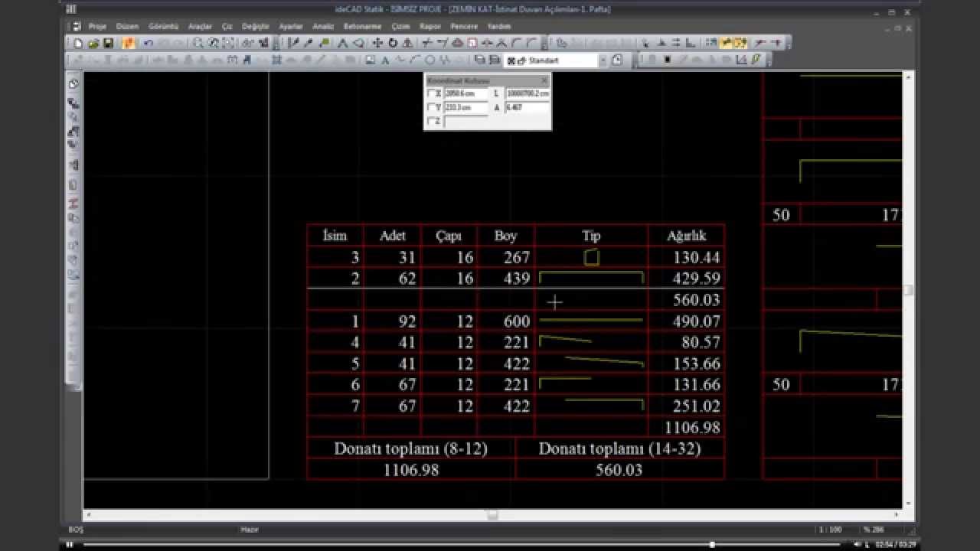The width and height of the screenshot is (980, 551).
Task: Close the Koordinat Kutusu panel
Action: pos(544,80)
